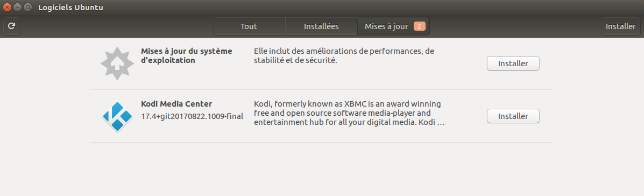Click the system update description text

[x=344, y=56]
